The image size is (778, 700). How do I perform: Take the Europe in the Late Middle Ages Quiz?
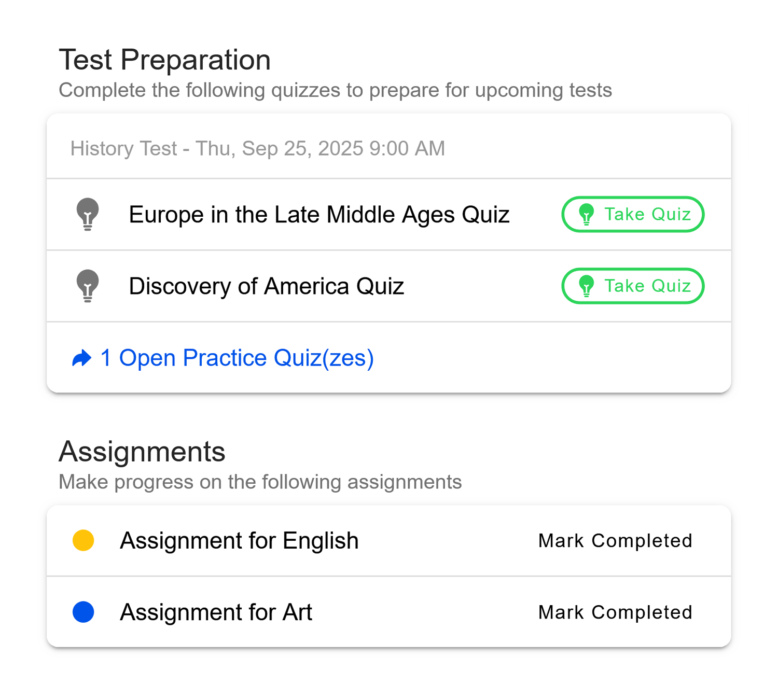pos(633,214)
